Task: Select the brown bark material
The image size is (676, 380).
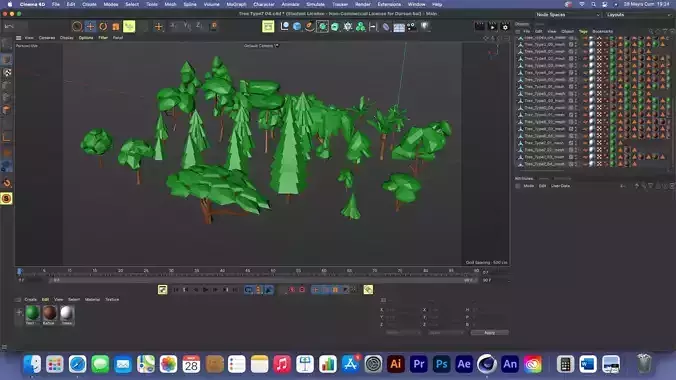Action: (x=49, y=313)
